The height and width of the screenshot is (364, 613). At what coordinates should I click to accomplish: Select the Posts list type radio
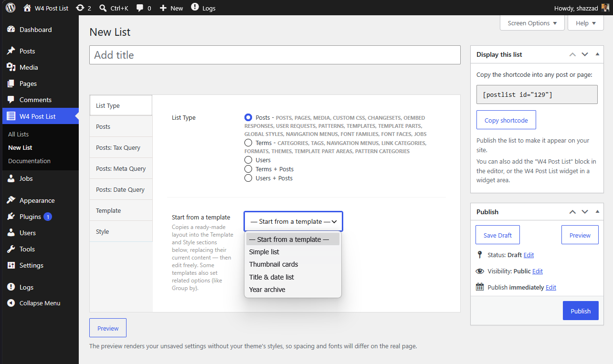pyautogui.click(x=248, y=117)
